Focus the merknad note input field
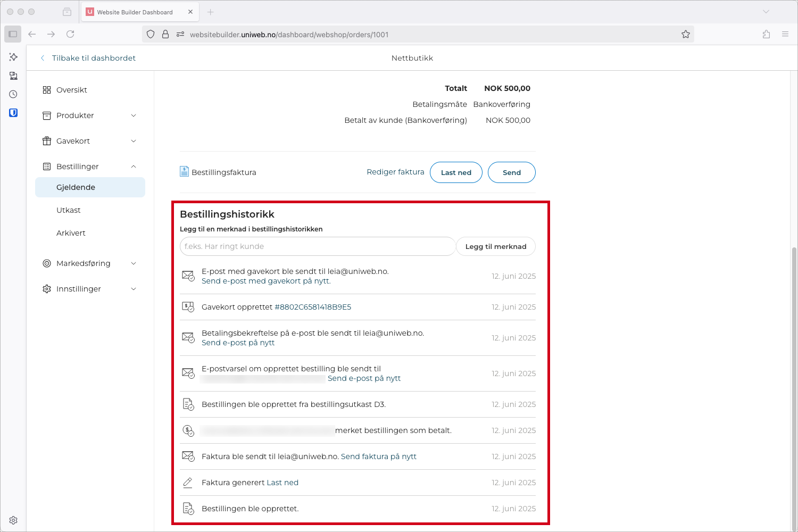 click(318, 246)
